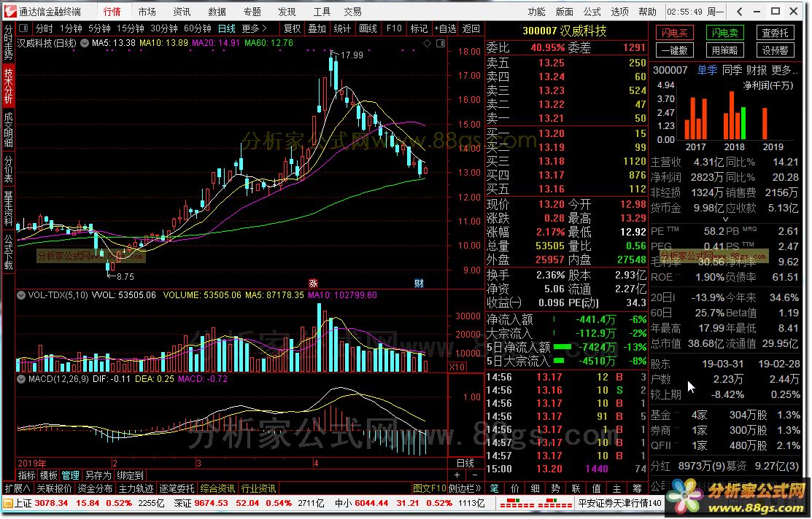Open the 通达信金融终端 app icon

tap(10, 11)
